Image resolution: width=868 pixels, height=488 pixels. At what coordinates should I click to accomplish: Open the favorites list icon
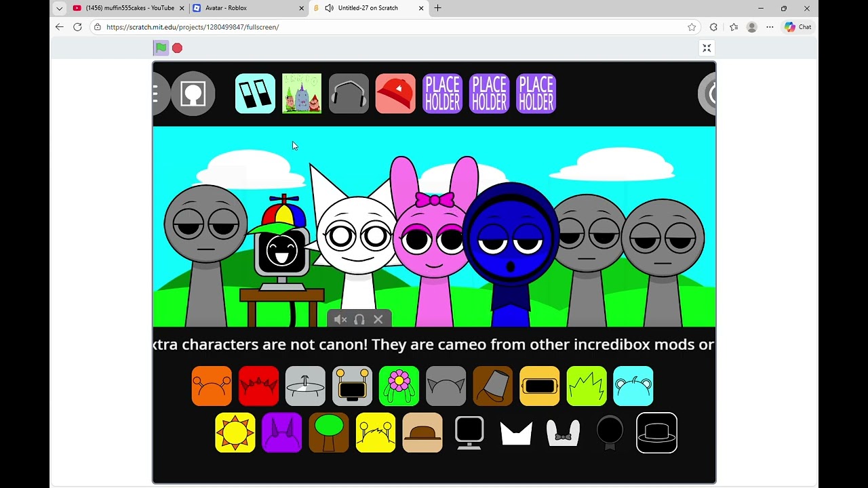pyautogui.click(x=734, y=27)
